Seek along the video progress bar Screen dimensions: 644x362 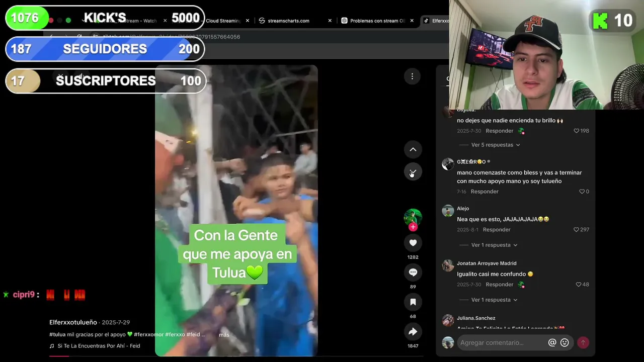236,356
